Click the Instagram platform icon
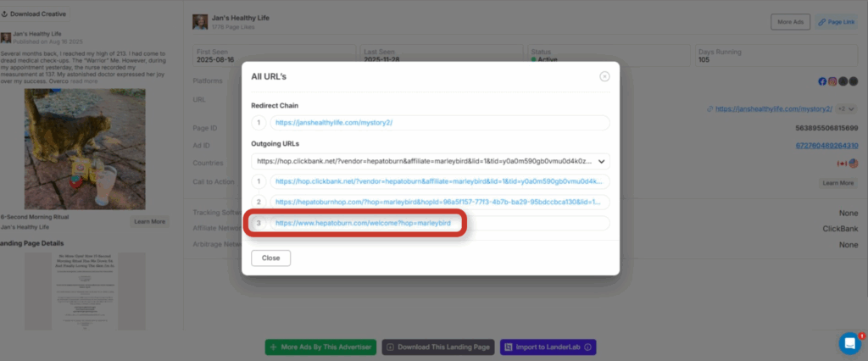This screenshot has width=868, height=361. click(x=832, y=81)
